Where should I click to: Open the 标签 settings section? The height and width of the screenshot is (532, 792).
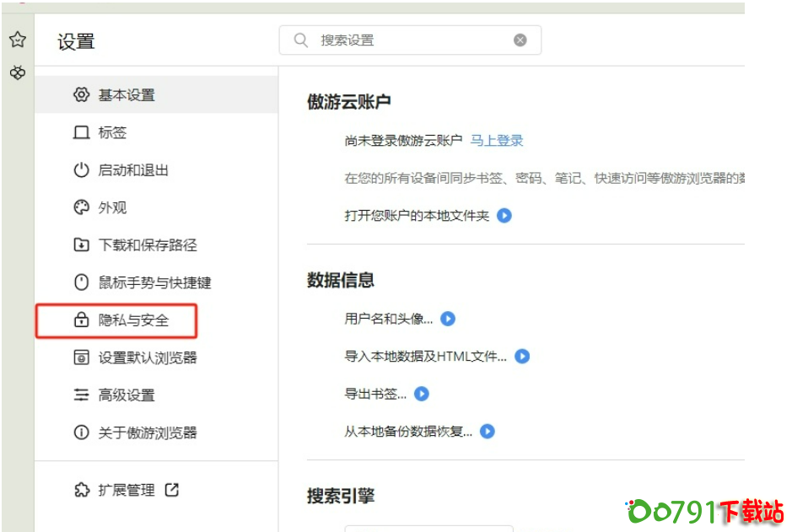(157, 132)
